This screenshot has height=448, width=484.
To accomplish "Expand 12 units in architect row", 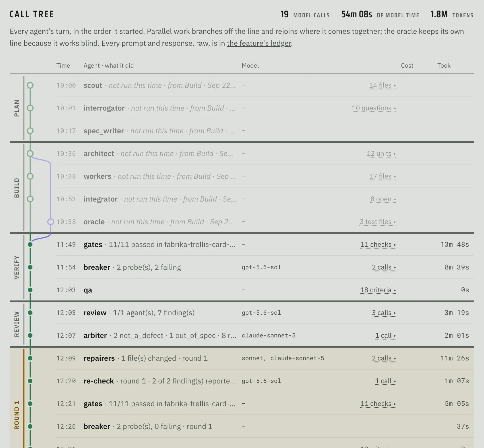I will [x=381, y=154].
